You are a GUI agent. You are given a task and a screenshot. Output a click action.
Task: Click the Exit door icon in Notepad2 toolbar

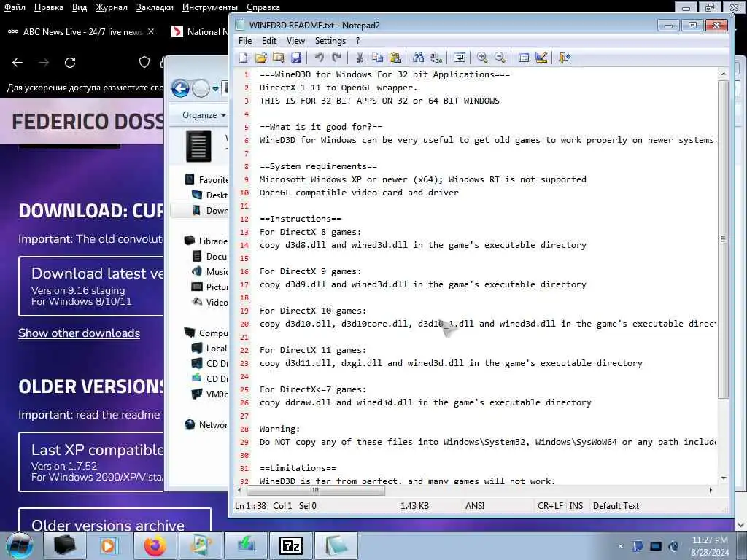(565, 58)
